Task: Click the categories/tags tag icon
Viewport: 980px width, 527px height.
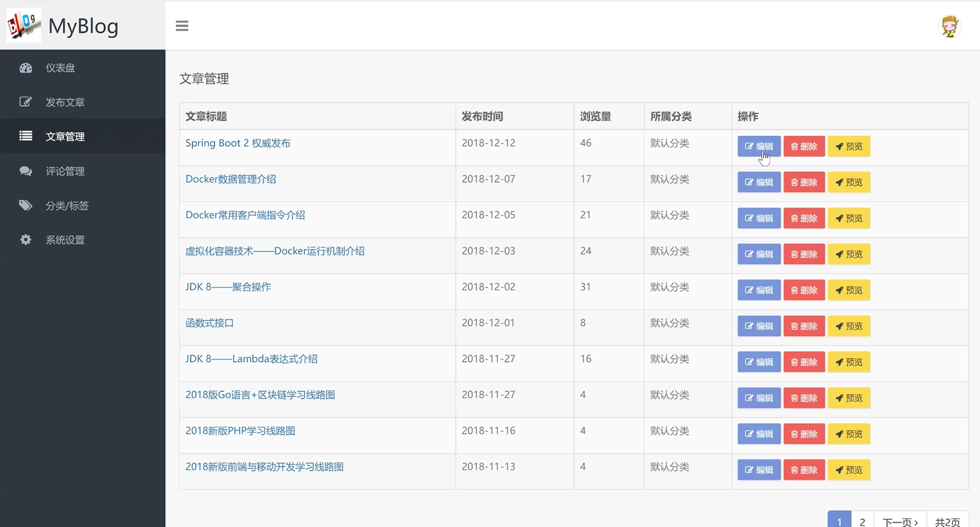Action: 26,206
